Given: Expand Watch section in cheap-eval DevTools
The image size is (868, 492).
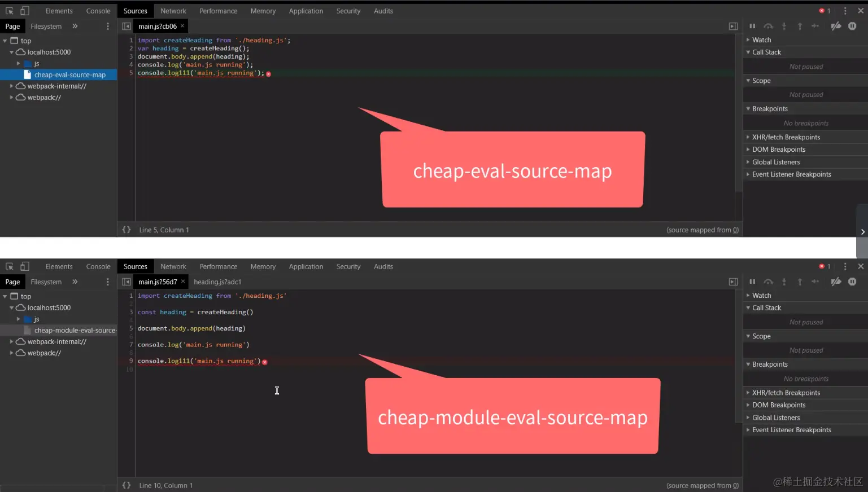Looking at the screenshot, I should click(x=748, y=40).
